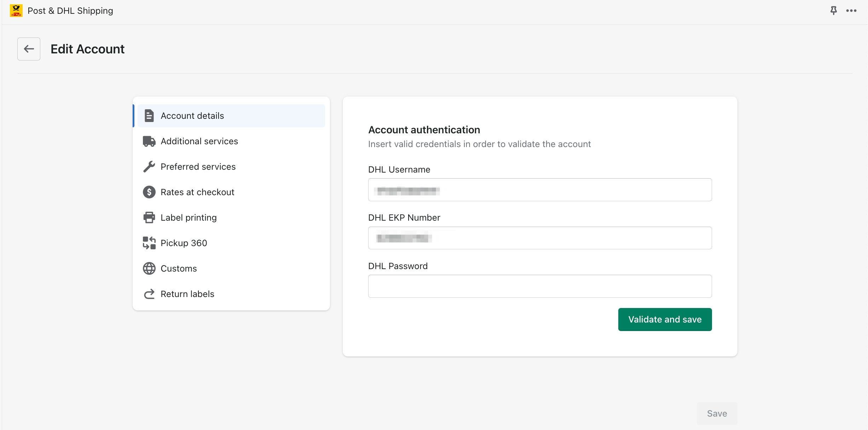Click the Validate and save button
The image size is (868, 430).
click(x=665, y=319)
